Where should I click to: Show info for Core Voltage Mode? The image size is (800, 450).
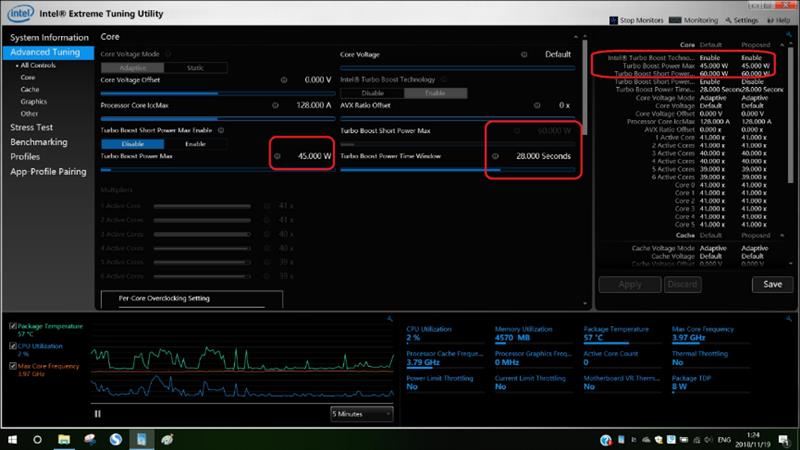pos(168,54)
